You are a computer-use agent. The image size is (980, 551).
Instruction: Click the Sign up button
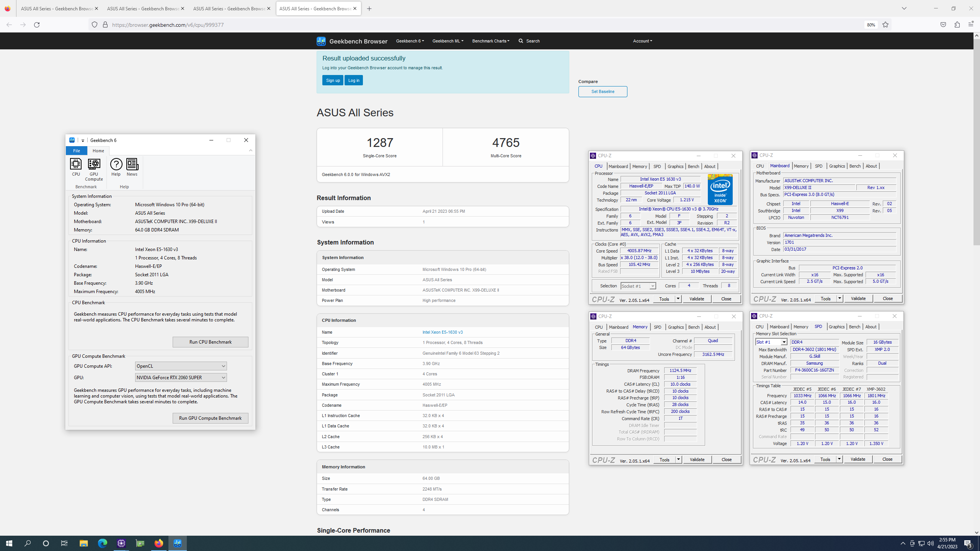[x=333, y=80]
